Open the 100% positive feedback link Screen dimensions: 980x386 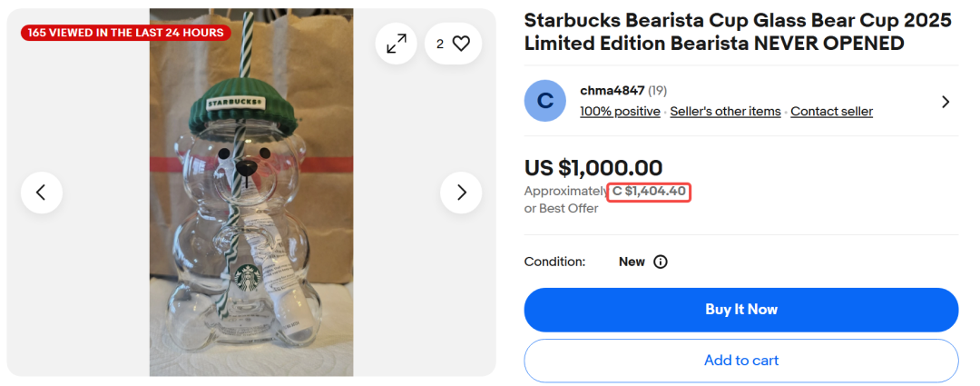pyautogui.click(x=620, y=112)
